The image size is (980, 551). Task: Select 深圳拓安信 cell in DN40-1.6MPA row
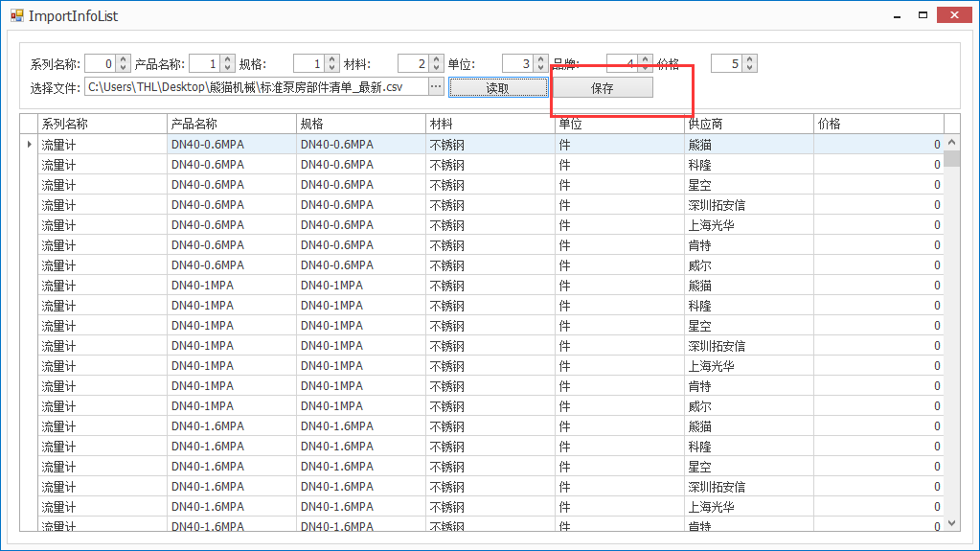pos(749,486)
